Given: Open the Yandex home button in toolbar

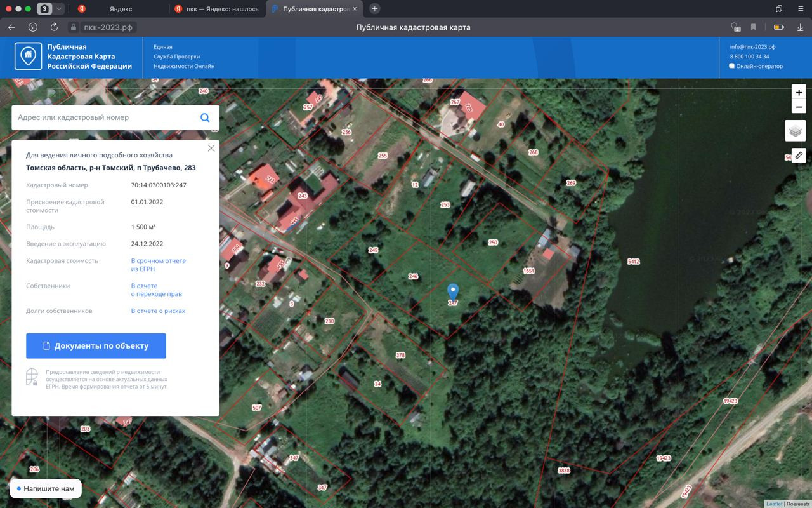Looking at the screenshot, I should [x=33, y=27].
